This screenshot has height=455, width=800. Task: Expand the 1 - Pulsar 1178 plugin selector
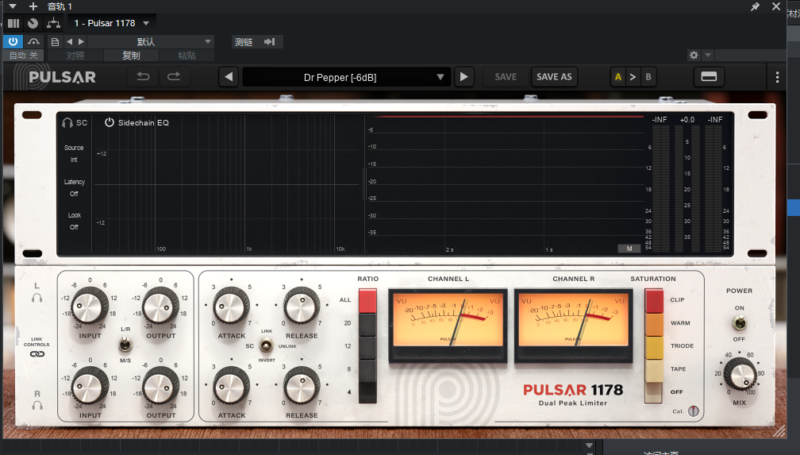point(112,22)
